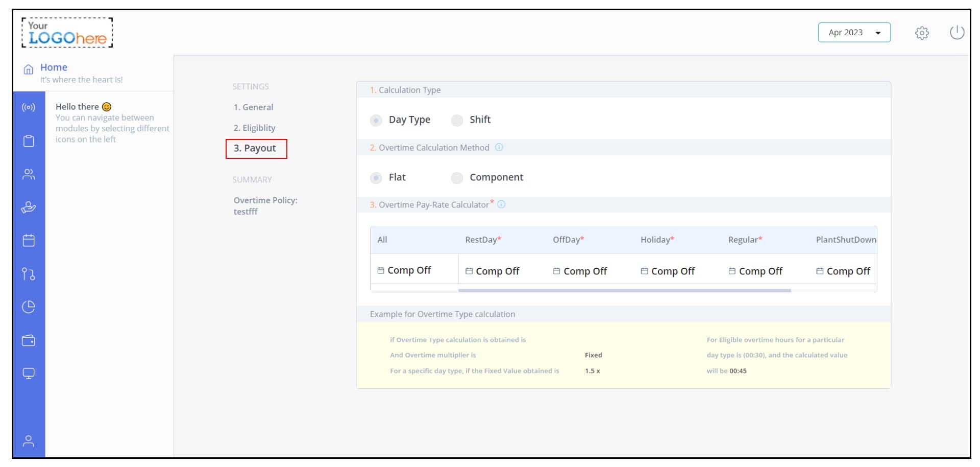Click Overtime Policy: testfff summary text

pyautogui.click(x=265, y=206)
